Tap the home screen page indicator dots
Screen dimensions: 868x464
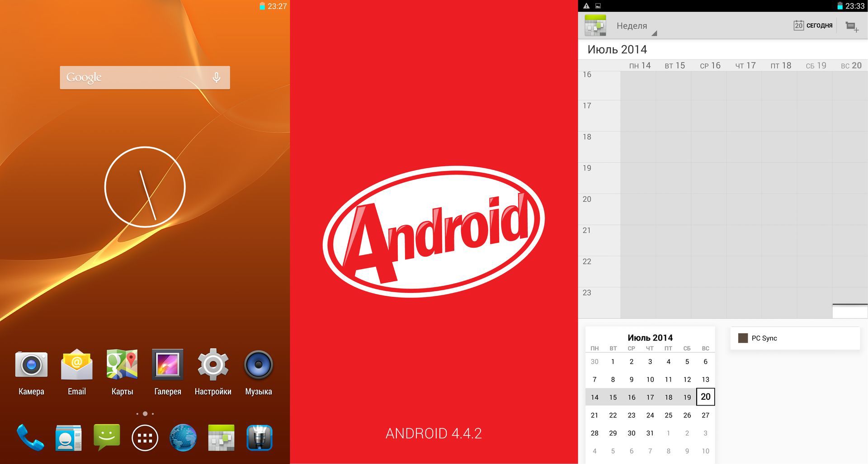coord(145,413)
